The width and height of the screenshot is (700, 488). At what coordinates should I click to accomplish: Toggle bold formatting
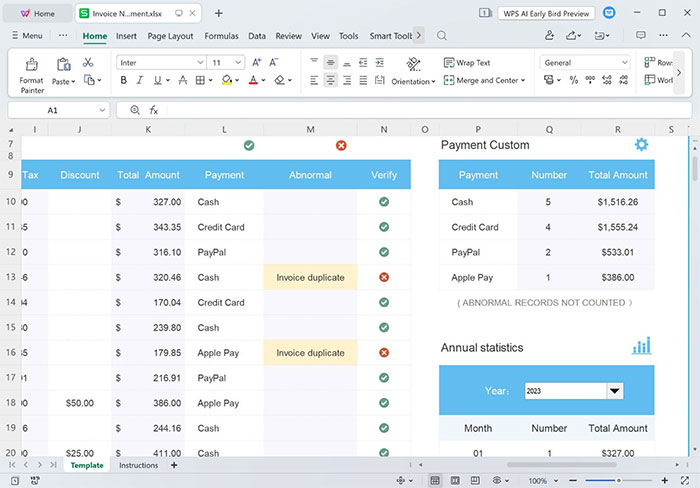click(122, 81)
